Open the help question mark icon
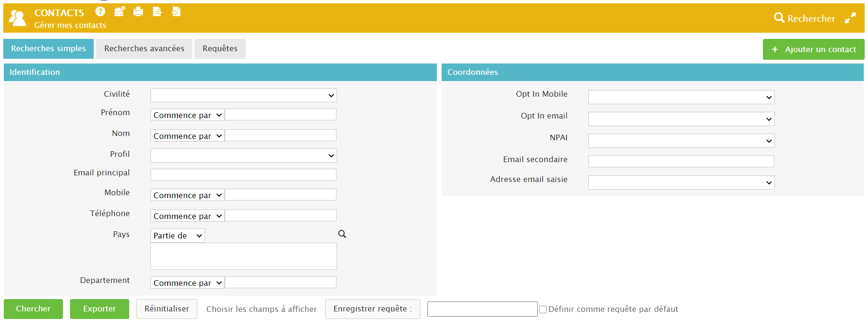This screenshot has width=868, height=328. tap(100, 12)
